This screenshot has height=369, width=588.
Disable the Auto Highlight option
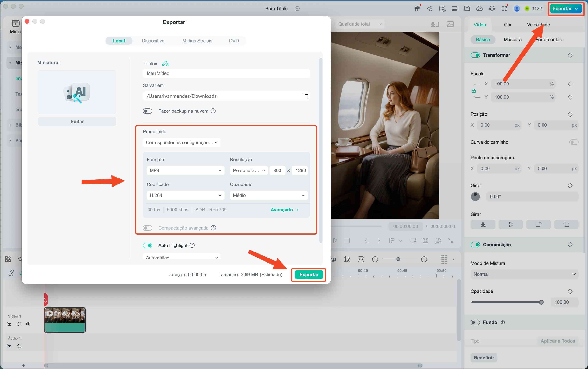coord(148,245)
